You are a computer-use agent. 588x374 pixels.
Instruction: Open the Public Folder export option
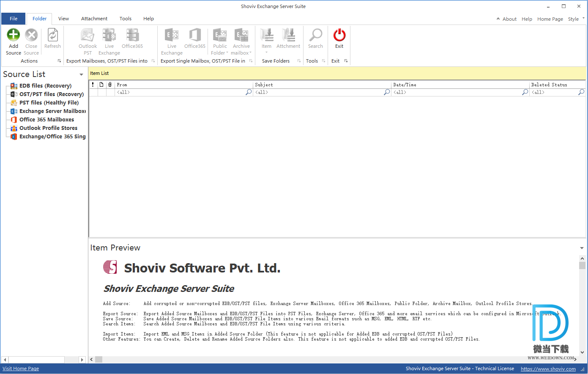[x=220, y=41]
